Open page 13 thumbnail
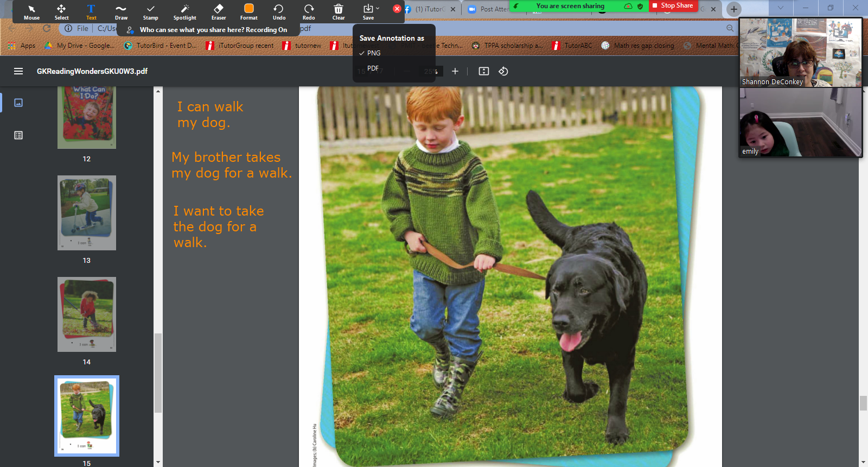The width and height of the screenshot is (868, 467). point(87,213)
